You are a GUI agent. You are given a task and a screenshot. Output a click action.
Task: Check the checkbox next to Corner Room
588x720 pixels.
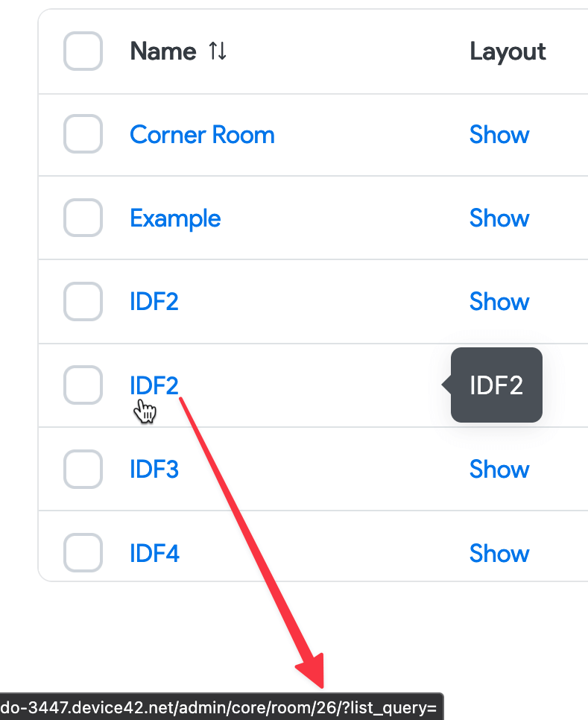(83, 134)
